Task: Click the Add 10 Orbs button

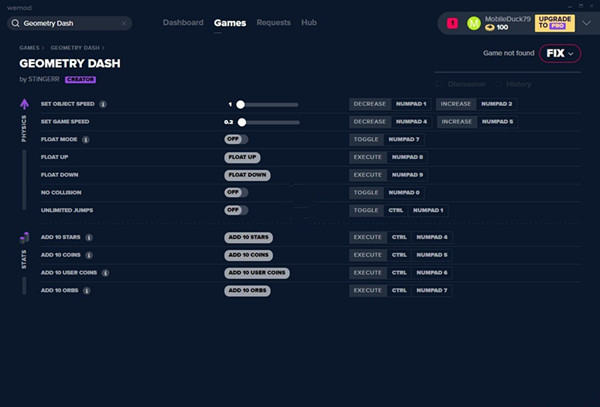Action: (247, 290)
